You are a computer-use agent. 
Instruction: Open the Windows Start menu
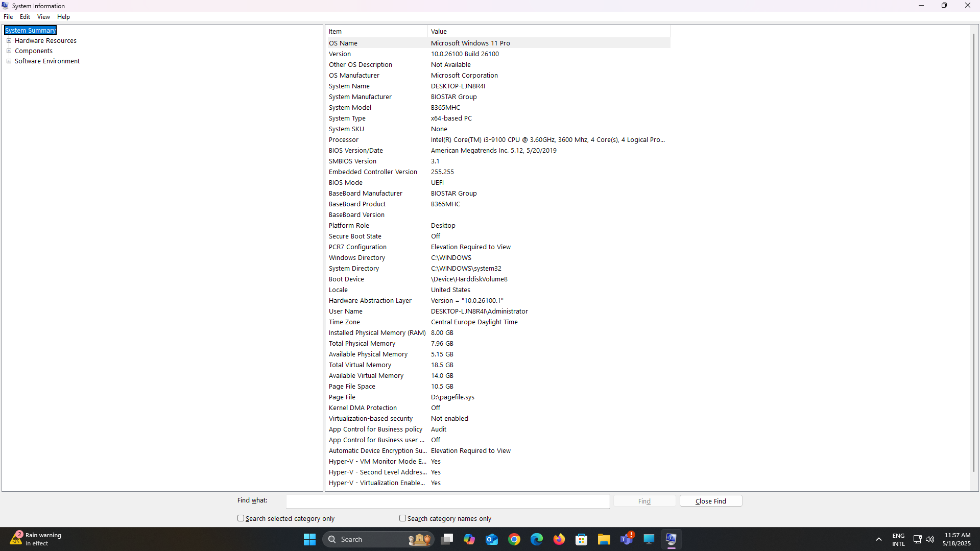pyautogui.click(x=309, y=539)
